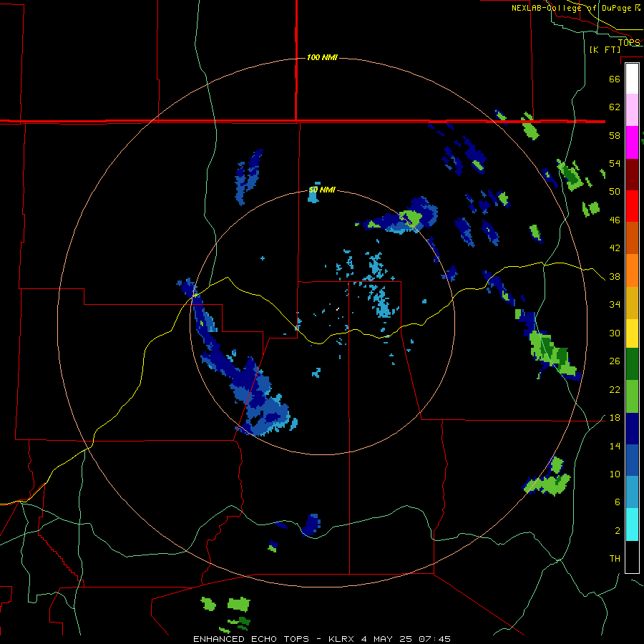Click the legend value "10"
This screenshot has width=644, height=644.
point(615,474)
